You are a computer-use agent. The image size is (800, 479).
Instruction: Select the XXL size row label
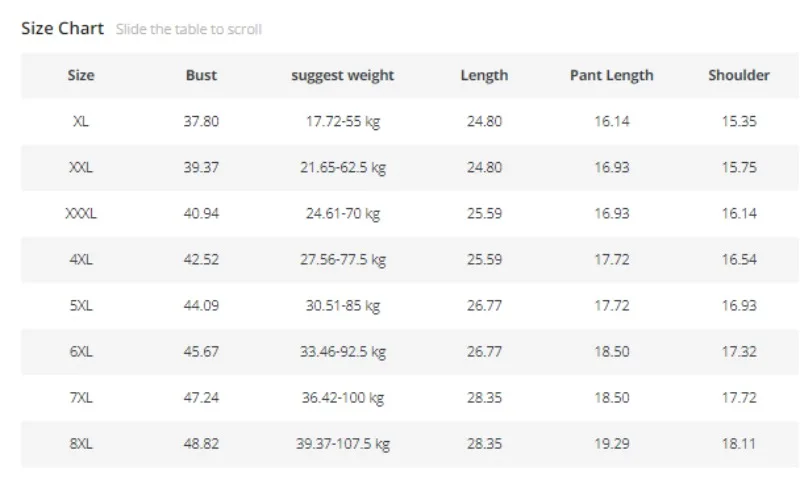[x=81, y=167]
